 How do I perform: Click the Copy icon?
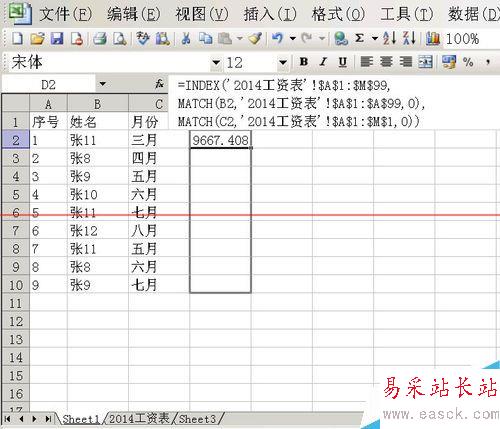pos(206,39)
